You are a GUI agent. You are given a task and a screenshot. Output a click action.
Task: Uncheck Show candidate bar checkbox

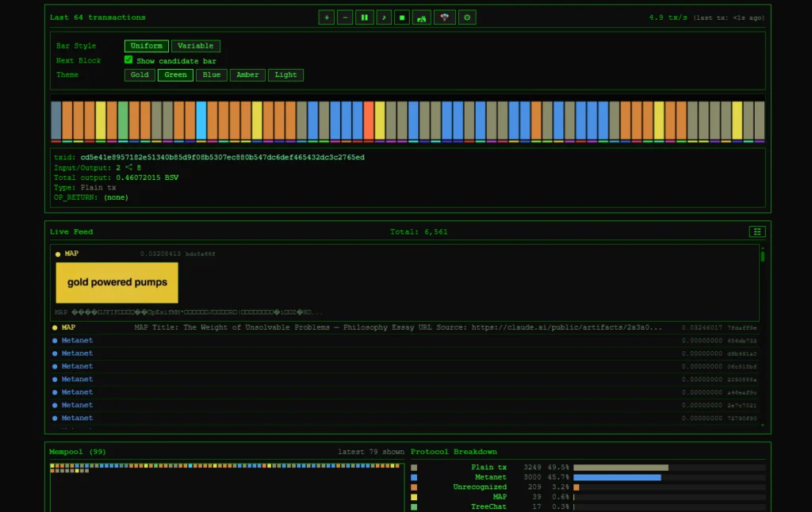coord(128,60)
